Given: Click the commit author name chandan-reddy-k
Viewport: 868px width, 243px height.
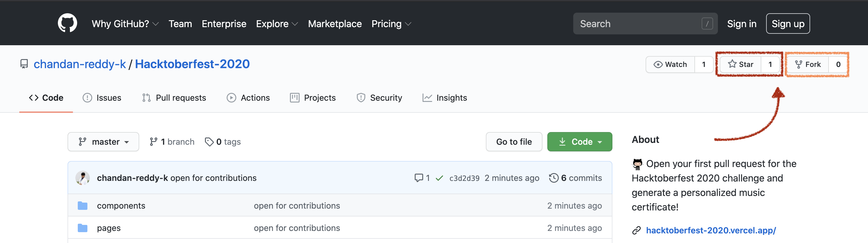Looking at the screenshot, I should 132,178.
